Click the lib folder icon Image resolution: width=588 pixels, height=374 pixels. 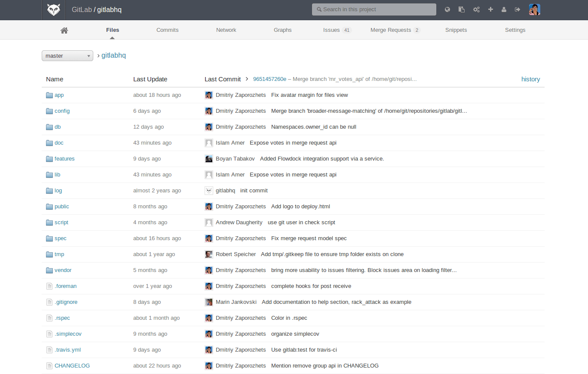point(49,175)
